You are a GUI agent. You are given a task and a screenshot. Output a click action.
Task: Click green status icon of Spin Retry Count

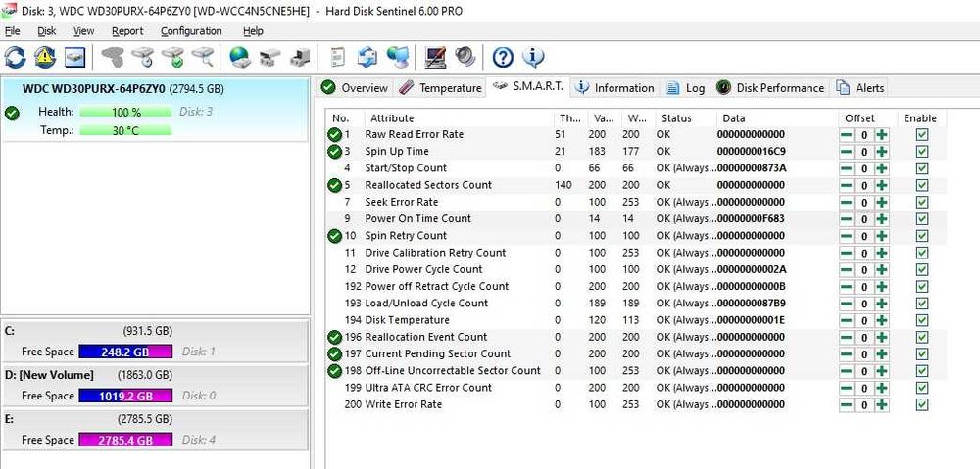334,236
